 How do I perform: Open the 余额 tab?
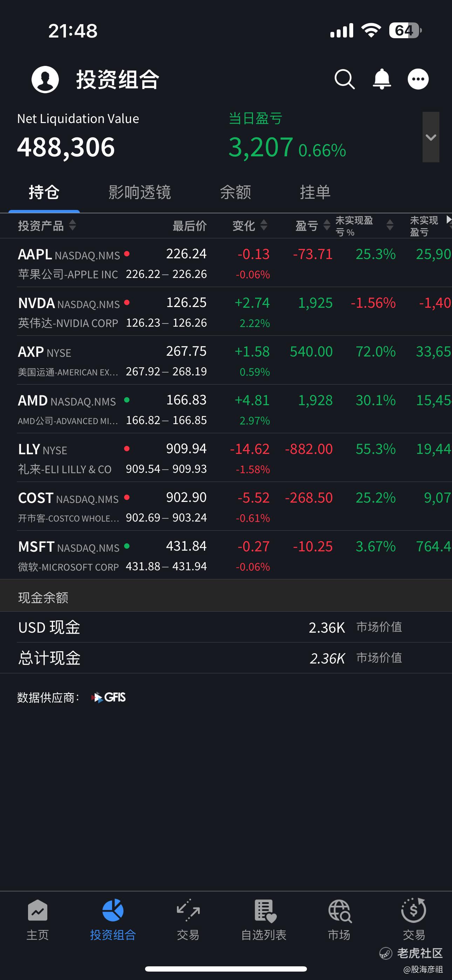[235, 192]
